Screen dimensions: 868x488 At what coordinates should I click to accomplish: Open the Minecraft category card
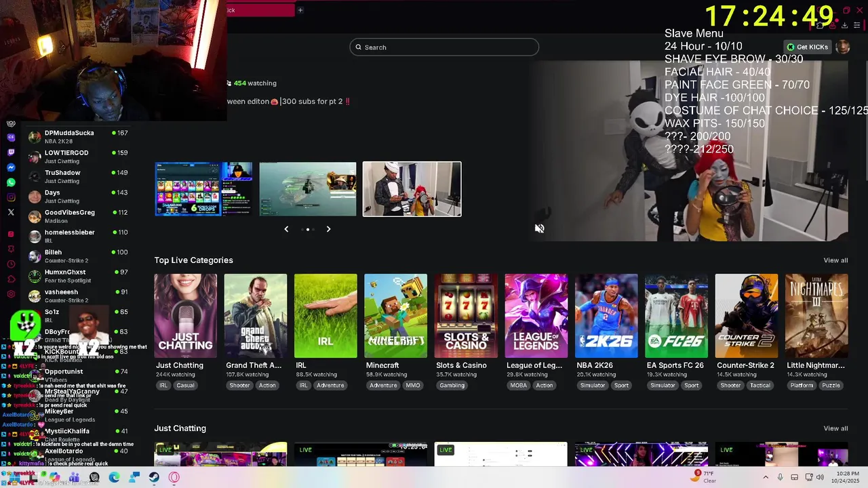pyautogui.click(x=395, y=315)
